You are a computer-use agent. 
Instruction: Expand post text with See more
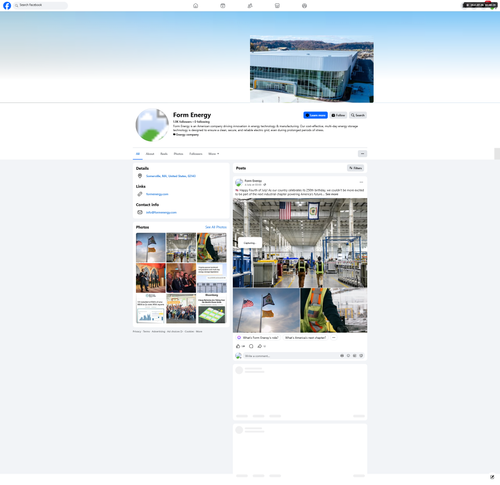coord(332,194)
